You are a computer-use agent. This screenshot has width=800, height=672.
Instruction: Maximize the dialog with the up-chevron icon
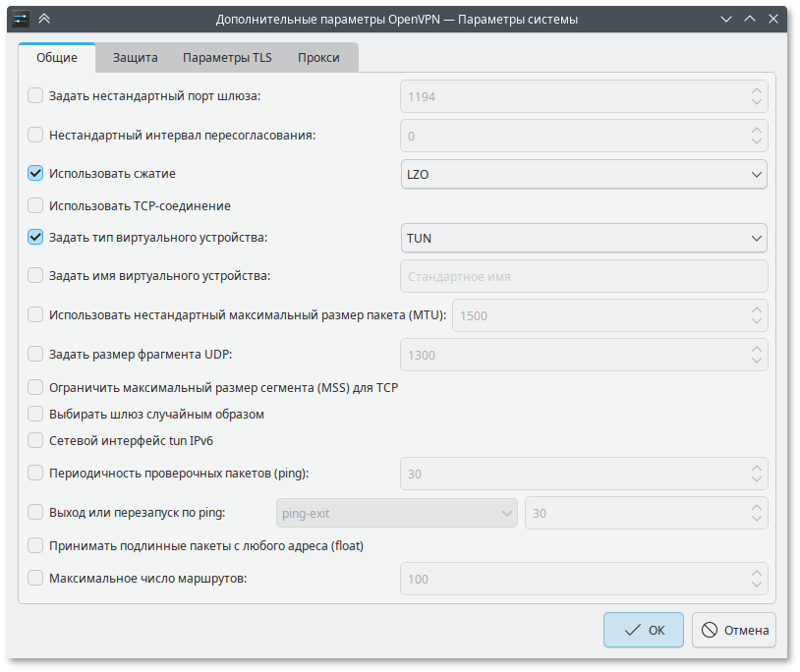pos(751,19)
